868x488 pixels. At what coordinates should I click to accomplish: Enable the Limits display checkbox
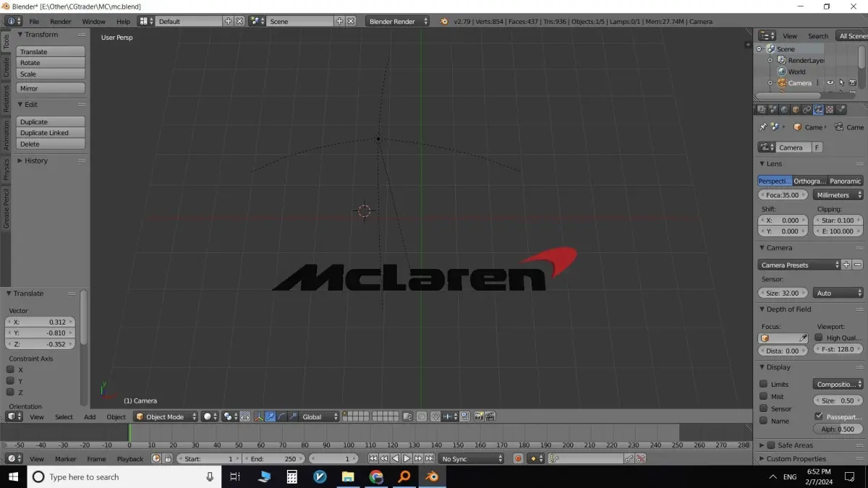coord(763,384)
